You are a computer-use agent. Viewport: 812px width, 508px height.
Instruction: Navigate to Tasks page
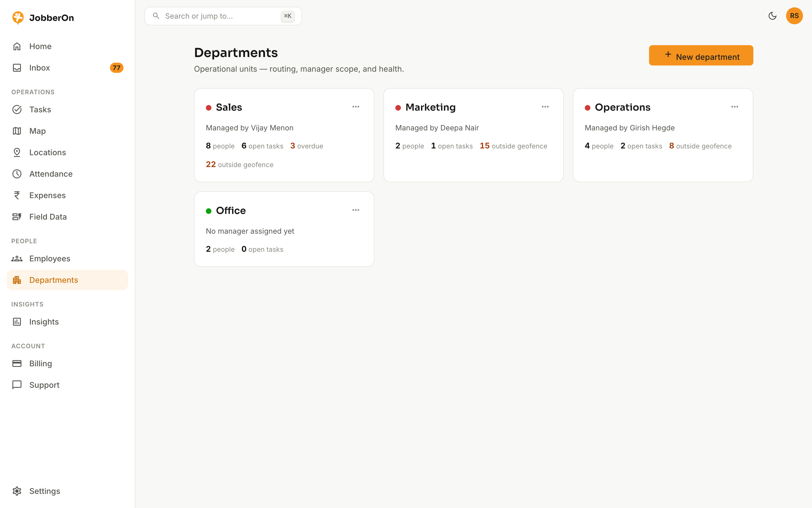point(67,110)
